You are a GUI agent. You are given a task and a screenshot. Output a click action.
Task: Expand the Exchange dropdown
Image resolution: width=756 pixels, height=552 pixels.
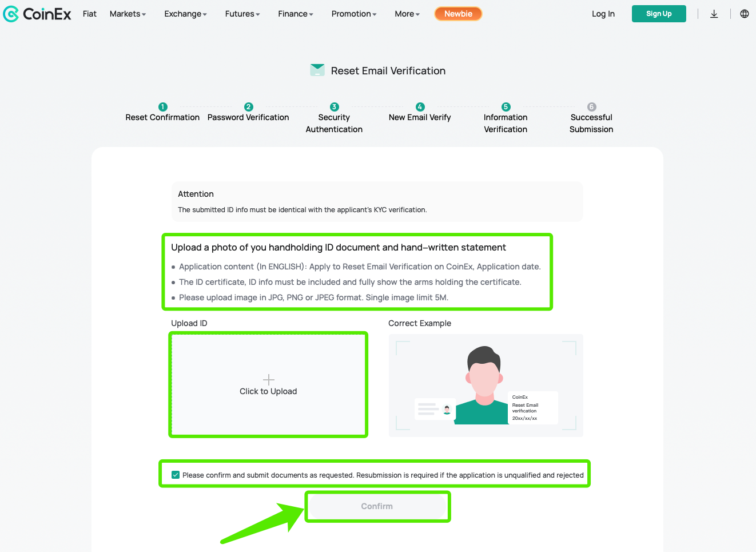(x=185, y=14)
